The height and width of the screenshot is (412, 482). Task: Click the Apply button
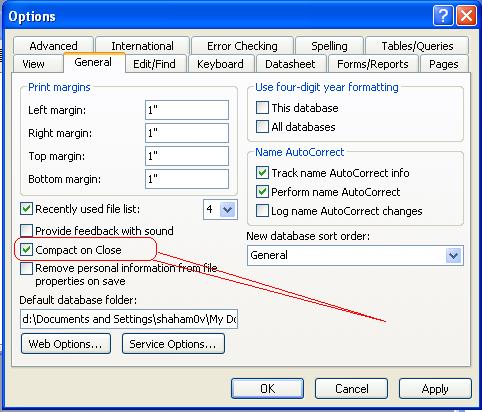435,389
